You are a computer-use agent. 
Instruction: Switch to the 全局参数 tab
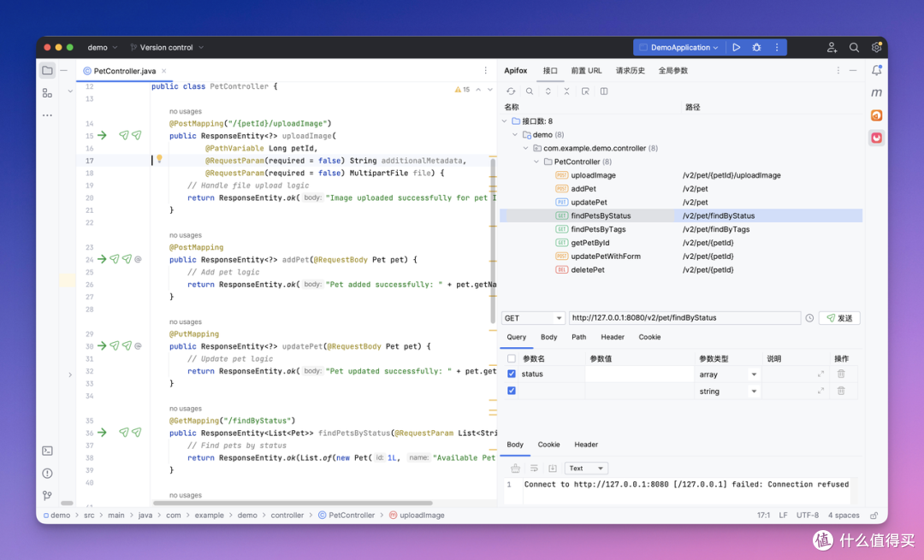point(673,71)
